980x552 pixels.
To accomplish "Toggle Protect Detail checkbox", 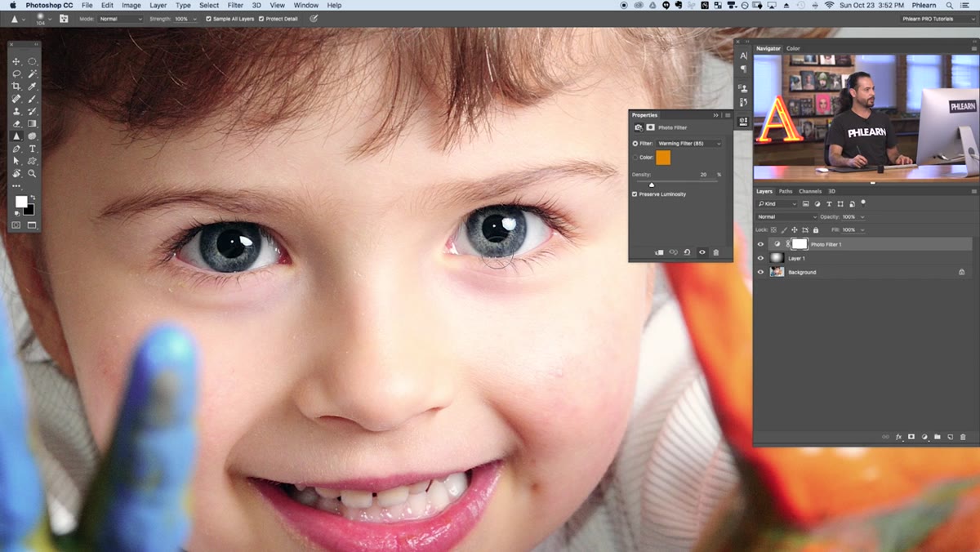I will click(261, 19).
